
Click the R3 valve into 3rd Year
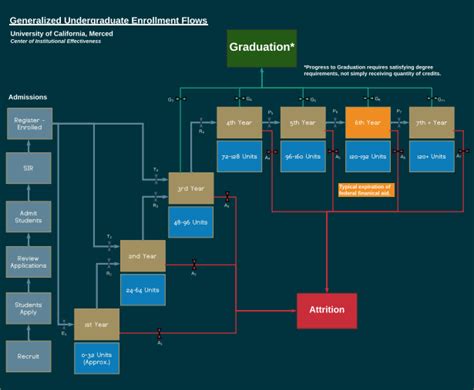[x=156, y=197]
